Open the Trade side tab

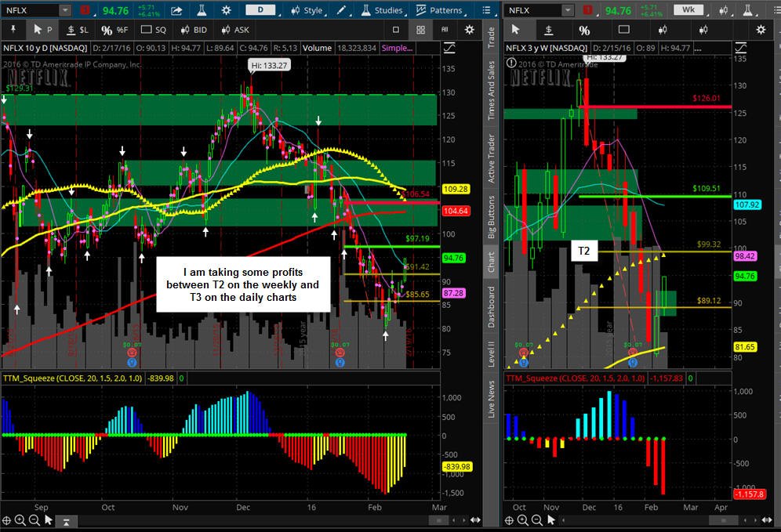tap(491, 38)
